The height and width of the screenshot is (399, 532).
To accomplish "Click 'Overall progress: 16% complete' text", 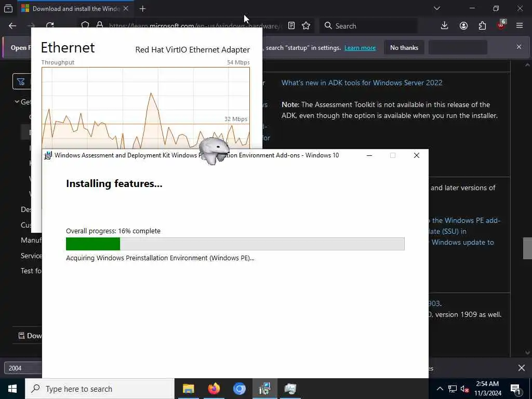I will point(113,231).
